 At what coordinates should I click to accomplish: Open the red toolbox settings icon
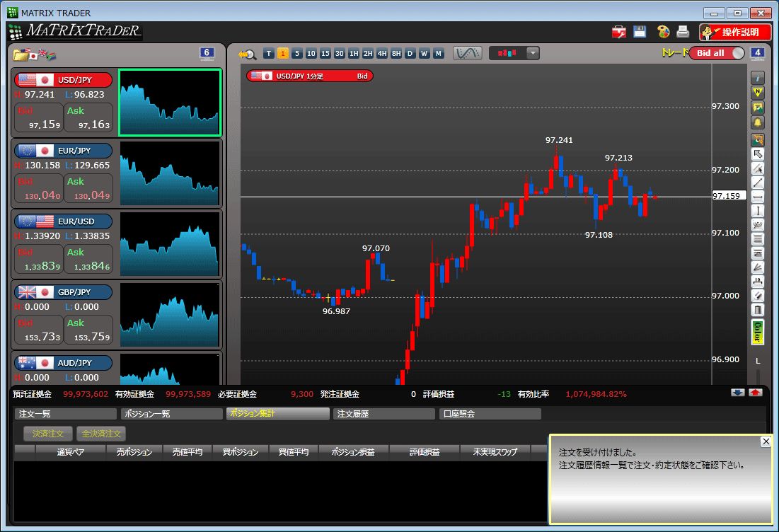pos(618,33)
